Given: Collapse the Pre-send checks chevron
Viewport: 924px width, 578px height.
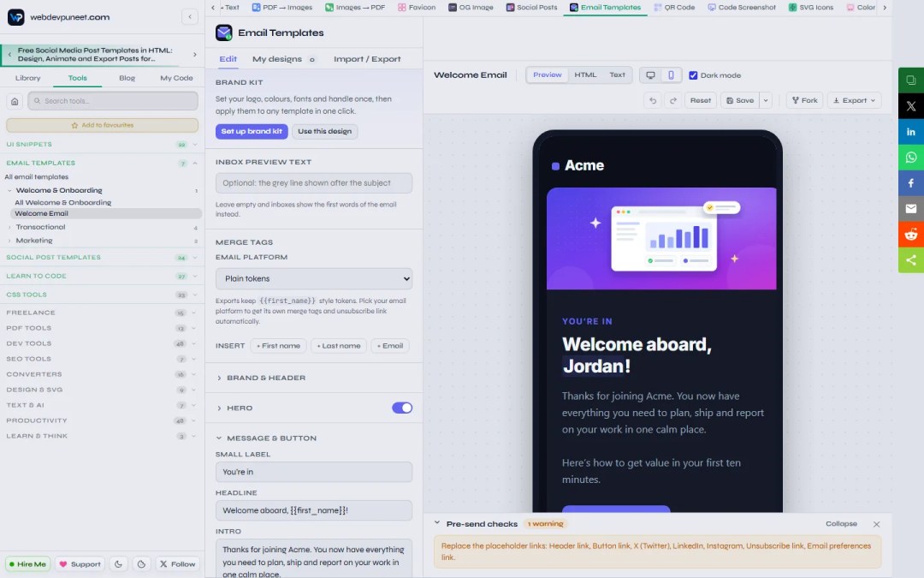Looking at the screenshot, I should click(x=437, y=523).
